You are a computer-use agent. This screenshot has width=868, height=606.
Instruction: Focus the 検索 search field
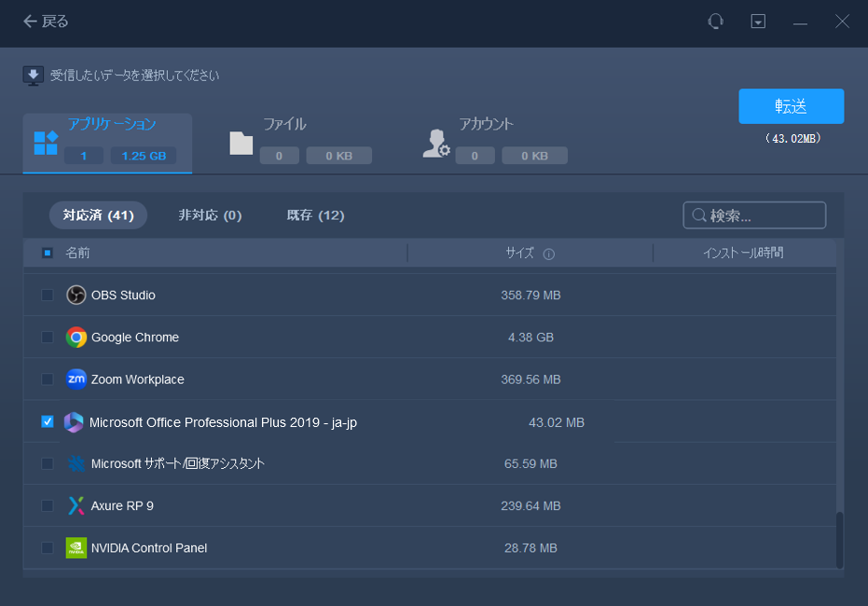pos(754,215)
